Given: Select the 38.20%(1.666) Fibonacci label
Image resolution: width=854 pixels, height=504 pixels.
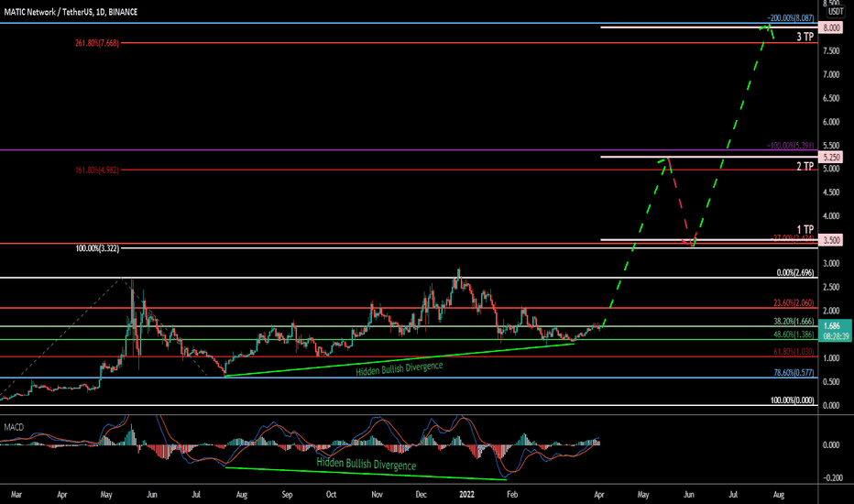Looking at the screenshot, I should point(794,322).
